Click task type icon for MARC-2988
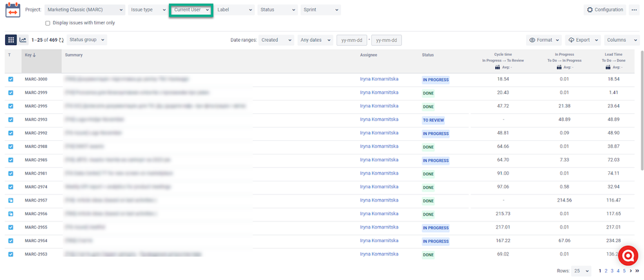The height and width of the screenshot is (280, 644). click(11, 146)
